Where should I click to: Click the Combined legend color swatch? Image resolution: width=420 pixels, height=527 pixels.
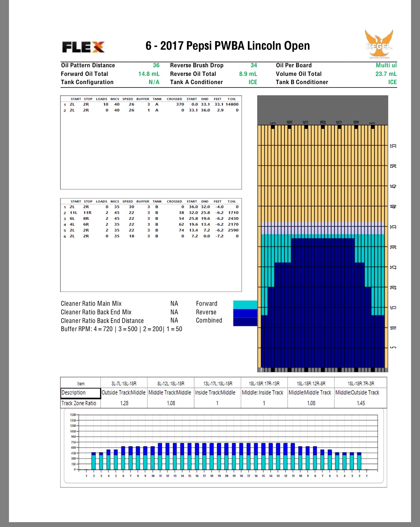(245, 322)
